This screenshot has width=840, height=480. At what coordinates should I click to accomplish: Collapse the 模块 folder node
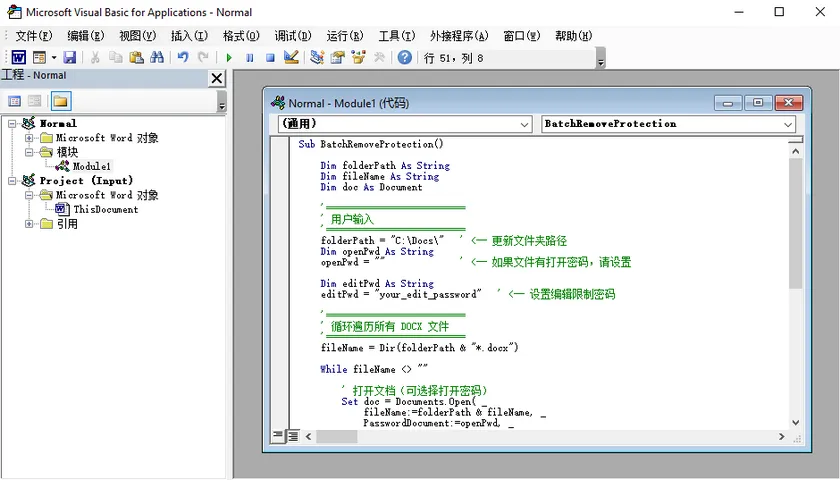coord(29,152)
